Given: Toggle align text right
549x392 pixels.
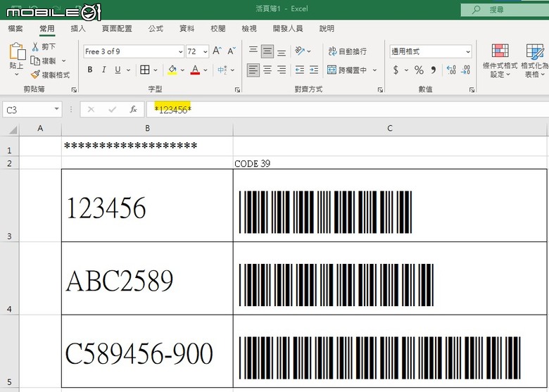Looking at the screenshot, I should (x=282, y=70).
